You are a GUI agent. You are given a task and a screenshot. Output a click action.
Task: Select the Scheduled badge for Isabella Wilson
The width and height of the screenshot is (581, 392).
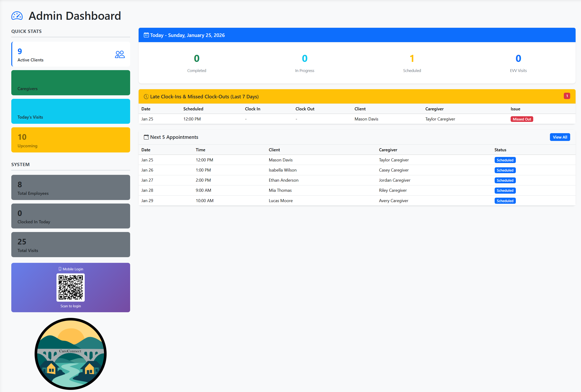pos(505,170)
